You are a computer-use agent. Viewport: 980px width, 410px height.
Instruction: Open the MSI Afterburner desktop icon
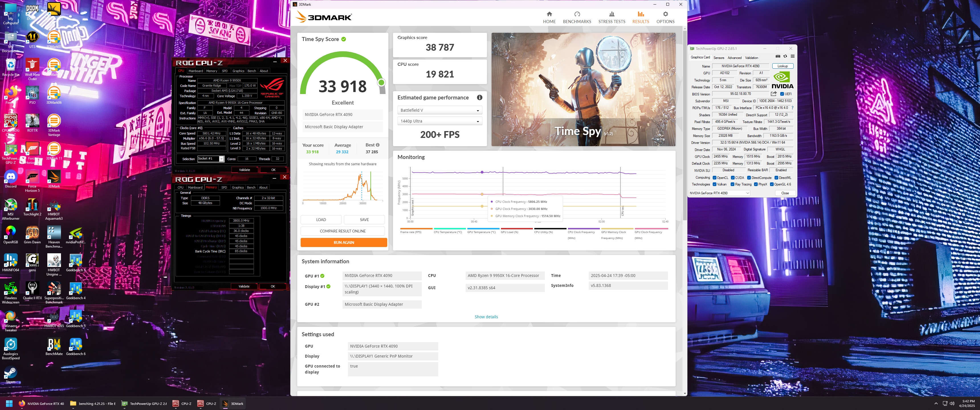11,209
